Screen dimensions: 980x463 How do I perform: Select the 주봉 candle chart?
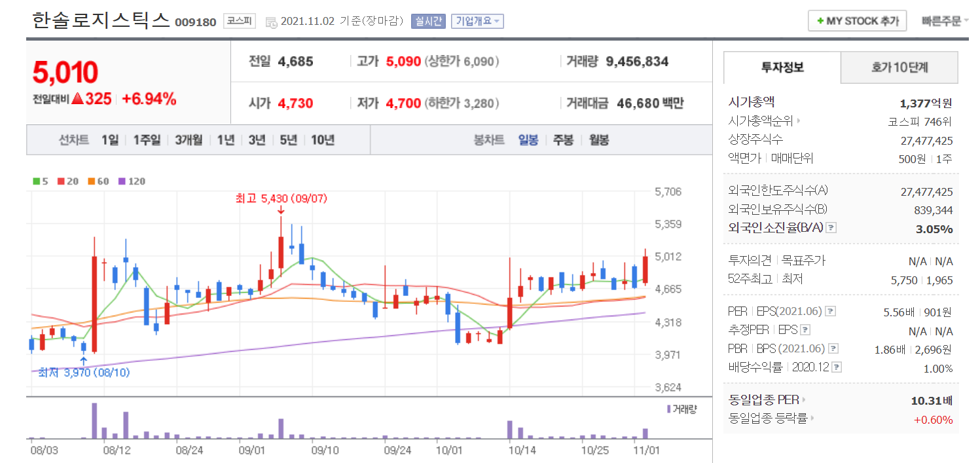[x=563, y=139]
